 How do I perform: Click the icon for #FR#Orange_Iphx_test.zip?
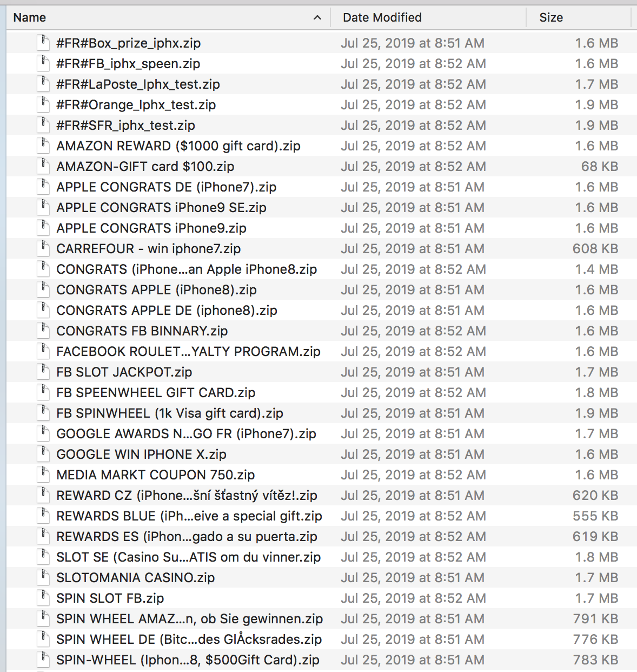click(43, 104)
